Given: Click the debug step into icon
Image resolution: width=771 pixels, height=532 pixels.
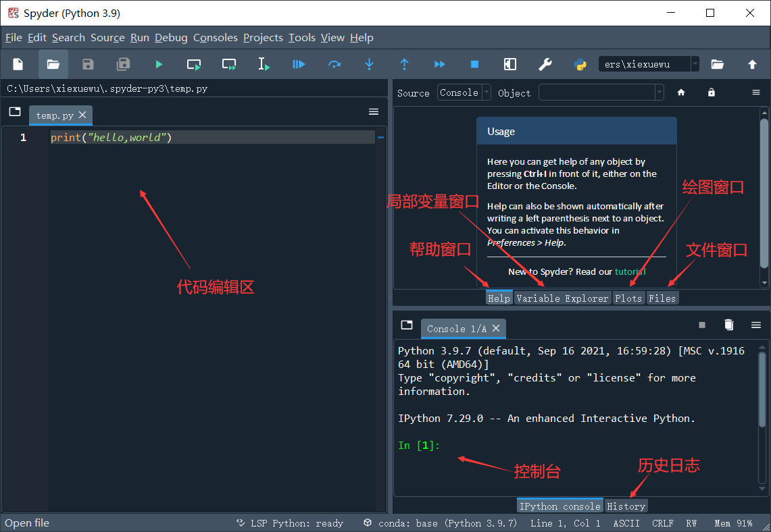Looking at the screenshot, I should (369, 64).
